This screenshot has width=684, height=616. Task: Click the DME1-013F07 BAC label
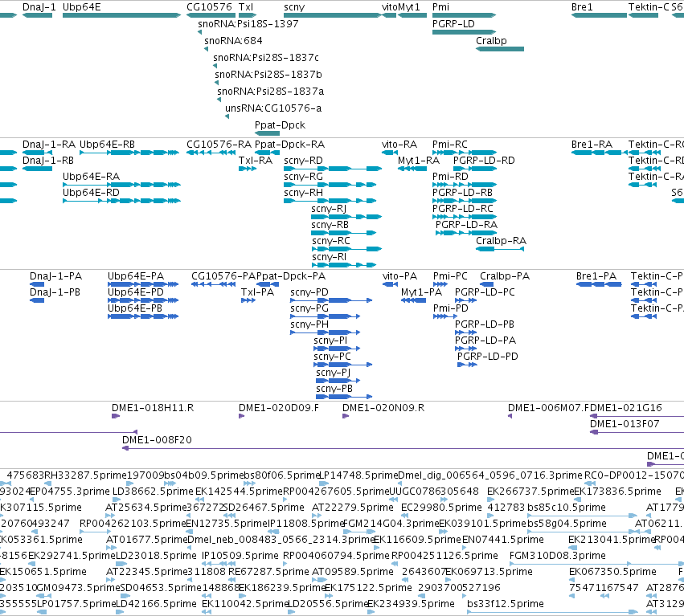(625, 424)
